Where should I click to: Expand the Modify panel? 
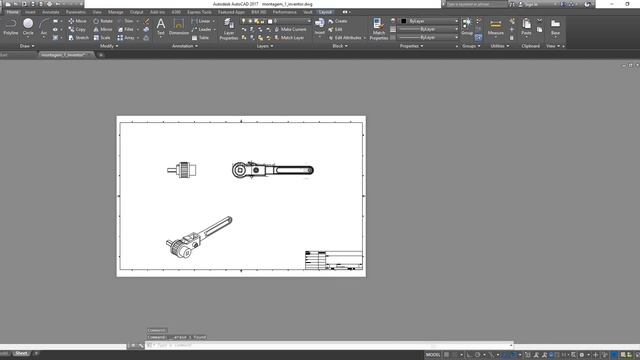(109, 46)
